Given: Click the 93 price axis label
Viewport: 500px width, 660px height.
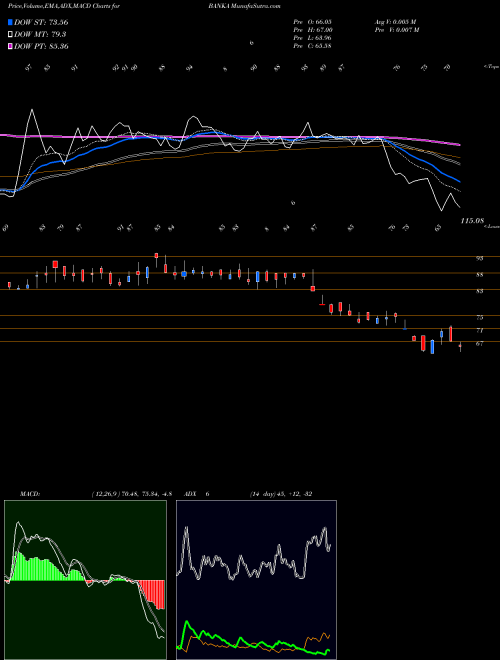Looking at the screenshot, I should 479,258.
